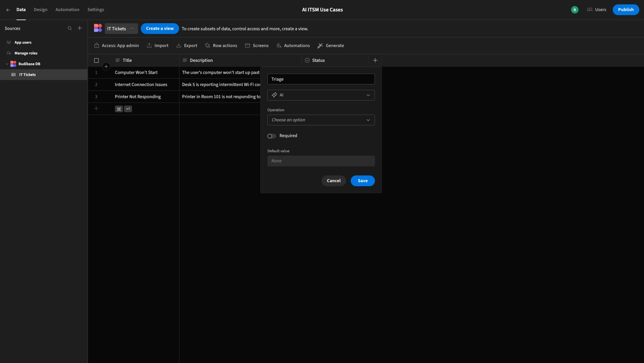Click the command key shortcut icon
Image resolution: width=644 pixels, height=363 pixels.
(119, 109)
